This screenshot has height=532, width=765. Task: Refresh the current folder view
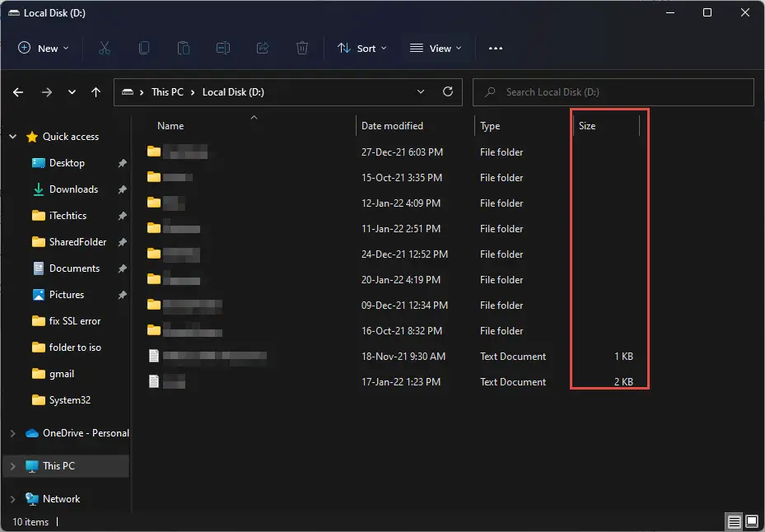(x=448, y=92)
